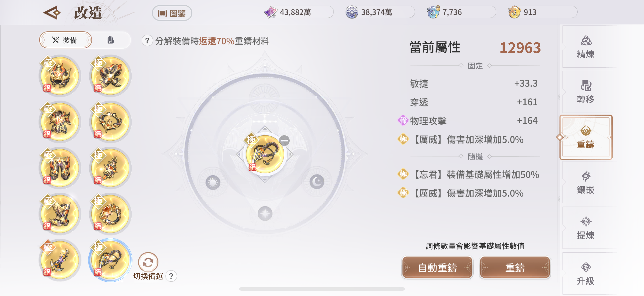Select the chest armor equipment icon

coord(60,122)
